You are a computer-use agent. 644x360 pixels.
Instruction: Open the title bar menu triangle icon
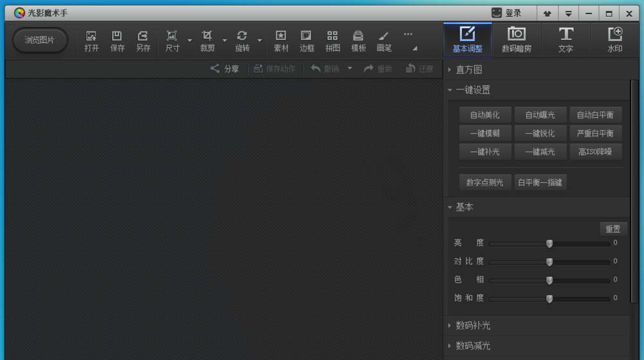point(569,14)
